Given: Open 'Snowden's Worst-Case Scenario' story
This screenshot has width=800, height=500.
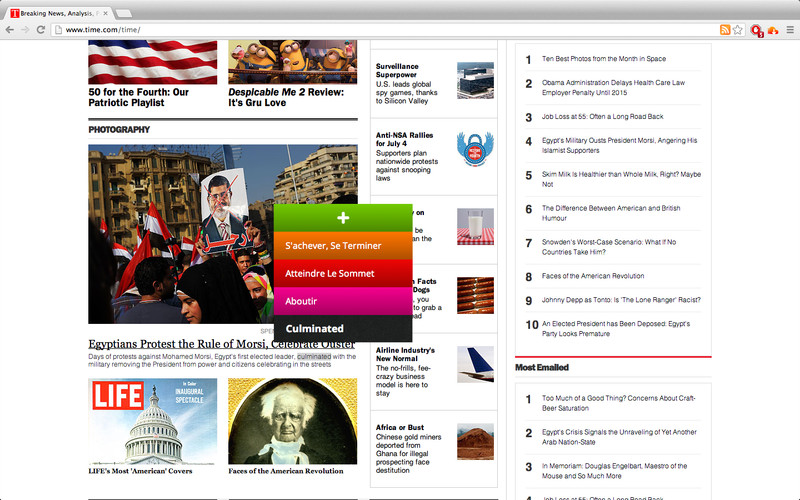Looking at the screenshot, I should pos(609,247).
